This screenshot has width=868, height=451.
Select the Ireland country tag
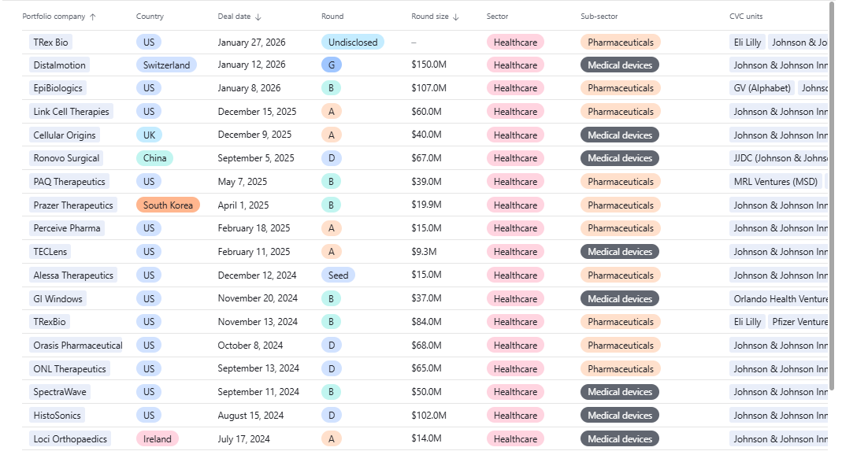coord(158,439)
